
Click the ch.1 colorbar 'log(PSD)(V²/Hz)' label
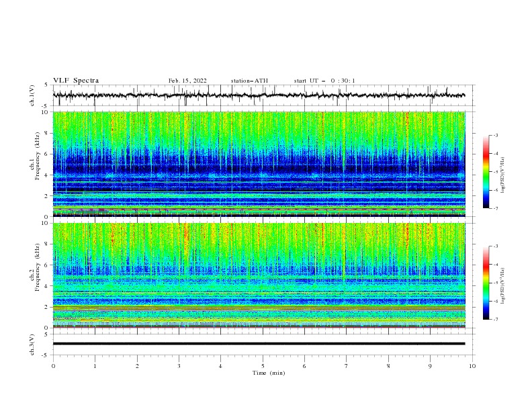503,175
